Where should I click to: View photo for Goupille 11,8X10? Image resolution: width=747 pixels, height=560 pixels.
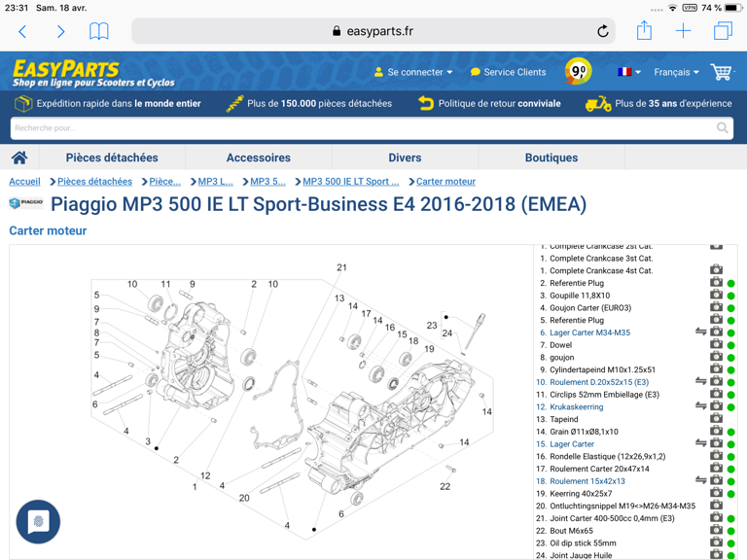716,295
